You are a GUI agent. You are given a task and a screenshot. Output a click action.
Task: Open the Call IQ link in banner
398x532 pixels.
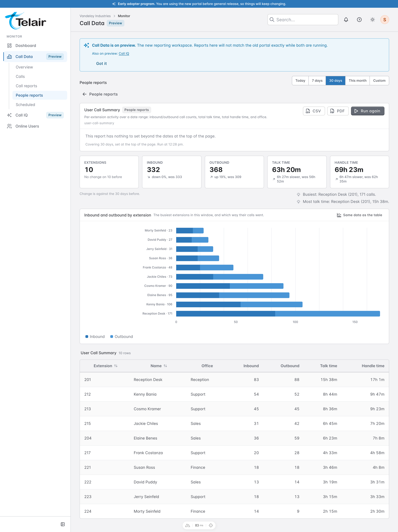[124, 54]
